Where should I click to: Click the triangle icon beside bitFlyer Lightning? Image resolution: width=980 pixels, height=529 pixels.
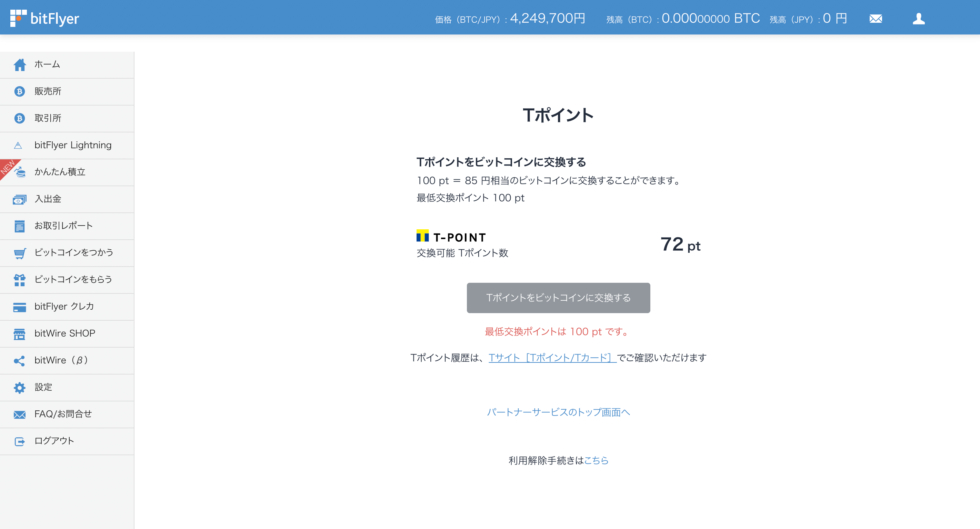18,146
